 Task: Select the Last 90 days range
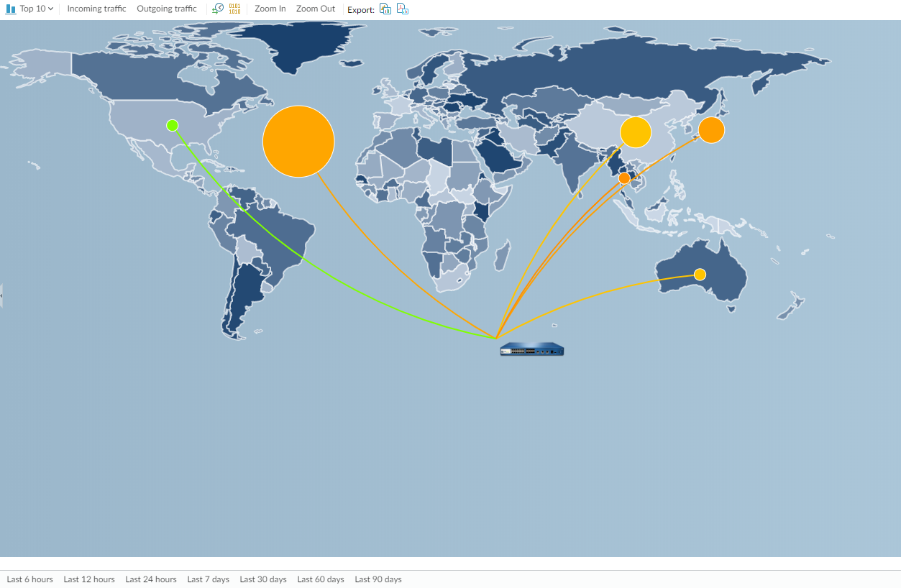pyautogui.click(x=378, y=579)
